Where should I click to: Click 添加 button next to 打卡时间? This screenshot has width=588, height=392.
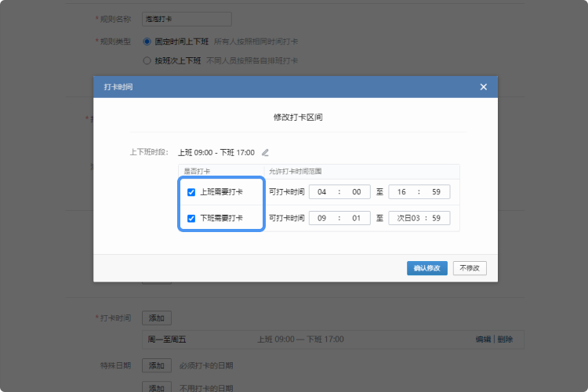click(x=157, y=318)
